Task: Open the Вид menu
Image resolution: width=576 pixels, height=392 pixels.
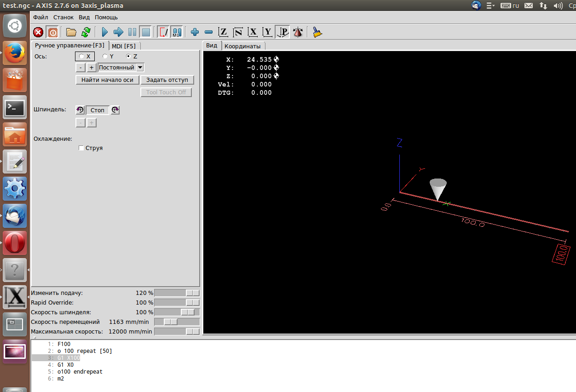Action: coord(84,17)
